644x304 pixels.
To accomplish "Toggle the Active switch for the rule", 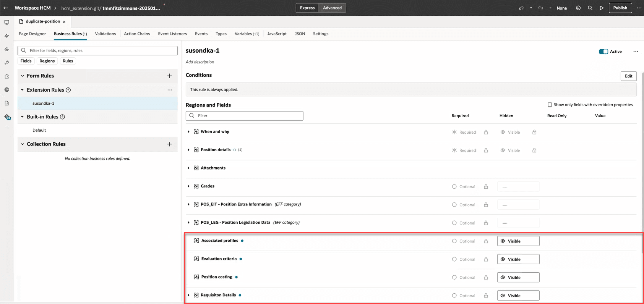I will click(x=603, y=52).
